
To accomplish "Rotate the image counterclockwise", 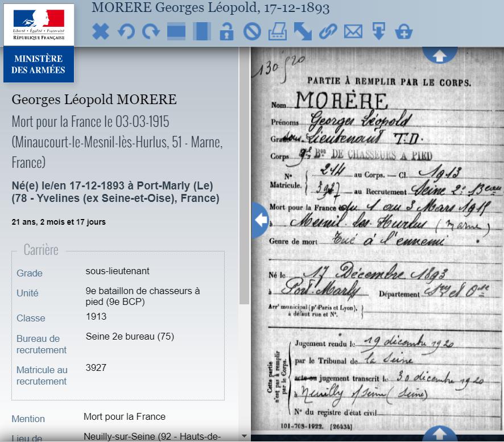I will [126, 31].
